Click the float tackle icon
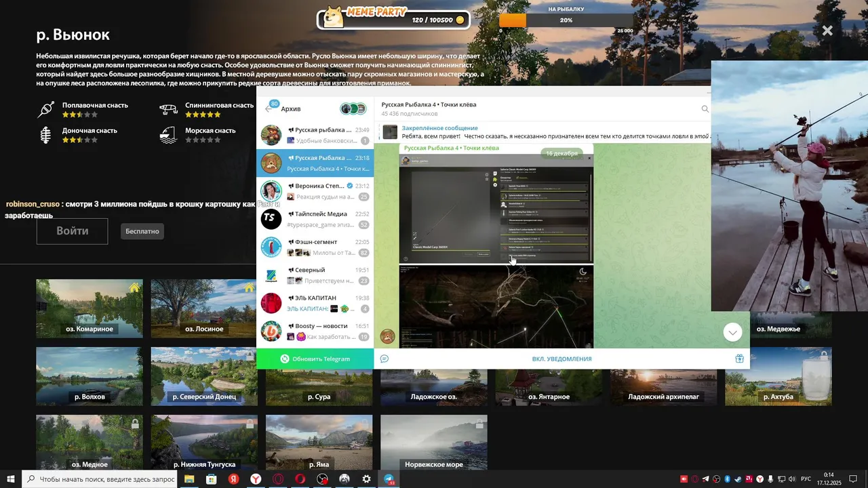 (46, 109)
